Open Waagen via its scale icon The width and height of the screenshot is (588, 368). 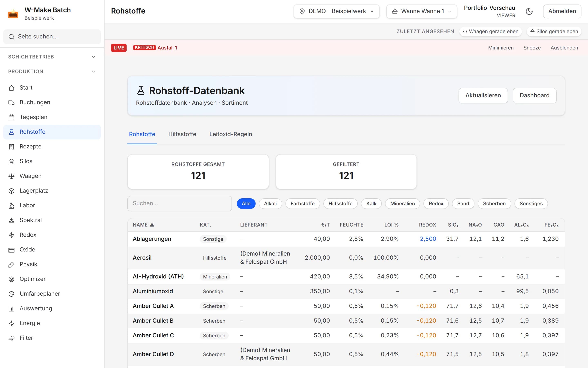click(11, 176)
